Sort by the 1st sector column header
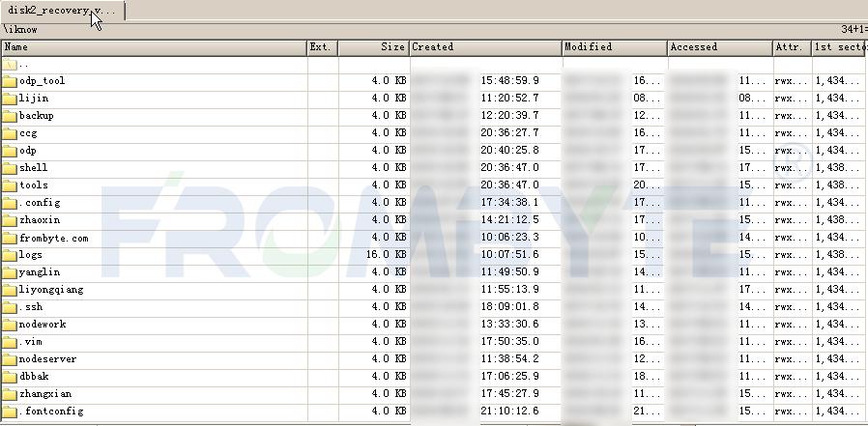The image size is (868, 426). click(x=839, y=47)
